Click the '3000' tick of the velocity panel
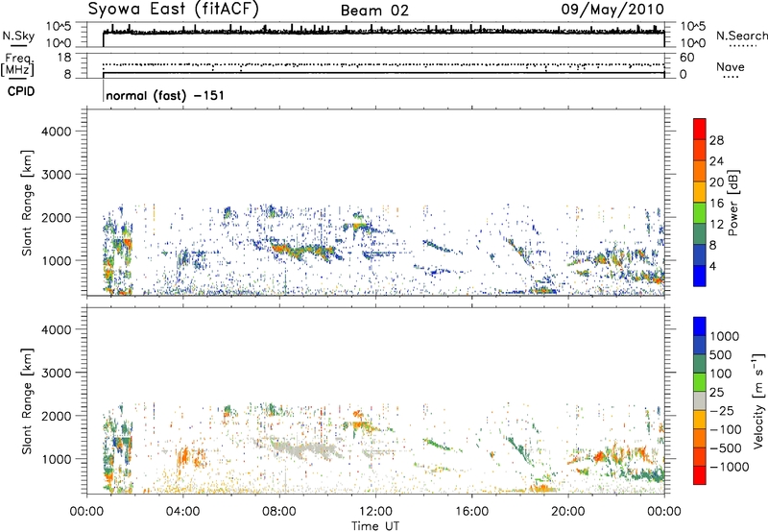Viewport: 768px width, 532px height. 56,373
